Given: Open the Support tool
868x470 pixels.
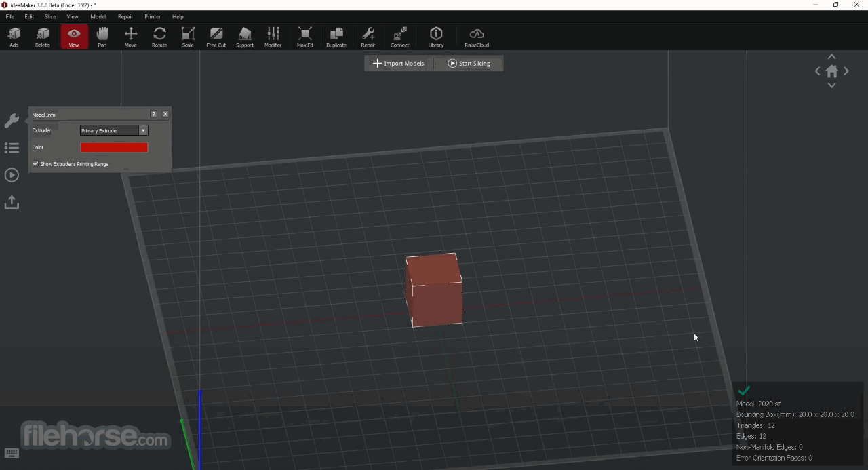Looking at the screenshot, I should coord(244,37).
